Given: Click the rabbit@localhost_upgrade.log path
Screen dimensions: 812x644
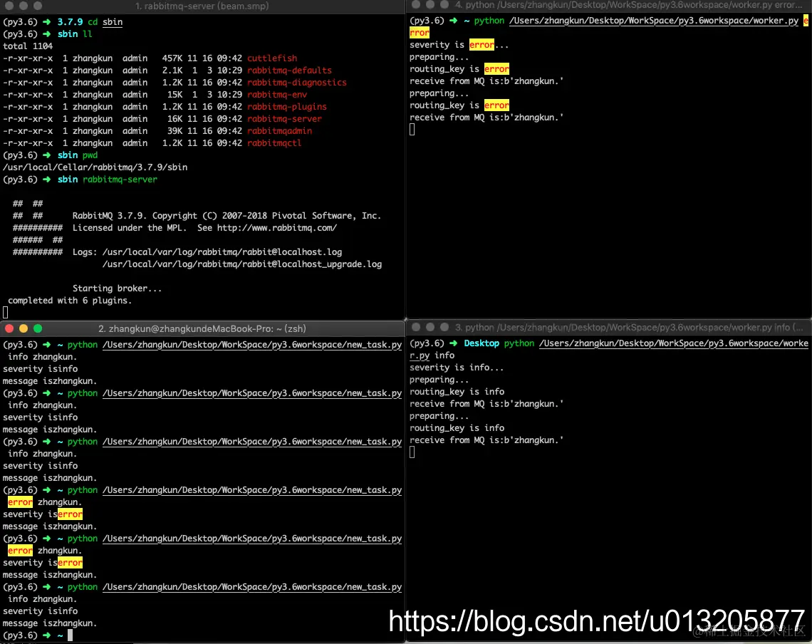Looking at the screenshot, I should (242, 264).
